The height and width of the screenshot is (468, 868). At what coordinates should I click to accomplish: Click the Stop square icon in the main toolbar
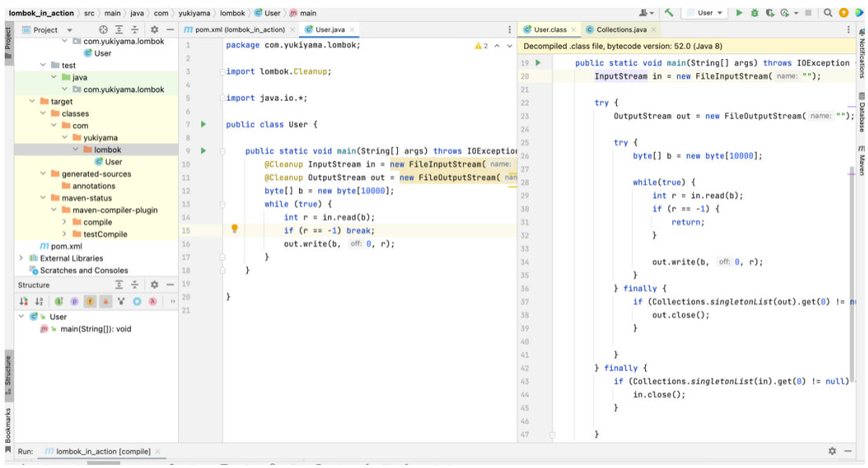click(x=808, y=13)
